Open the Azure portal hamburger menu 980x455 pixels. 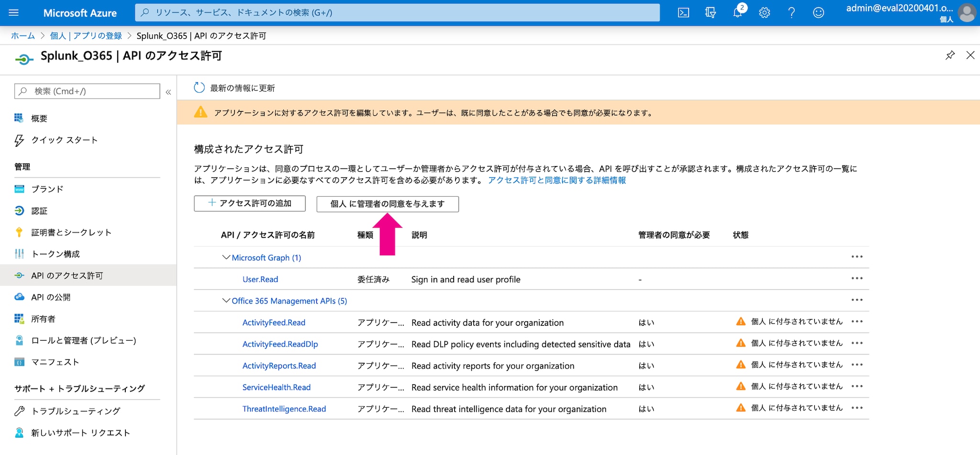(13, 12)
